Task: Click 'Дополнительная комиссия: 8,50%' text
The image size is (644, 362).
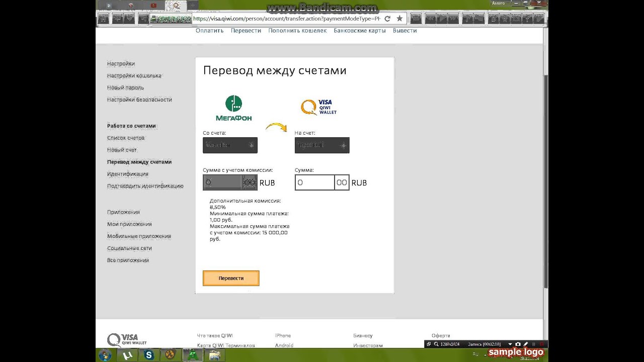Action: pos(245,204)
